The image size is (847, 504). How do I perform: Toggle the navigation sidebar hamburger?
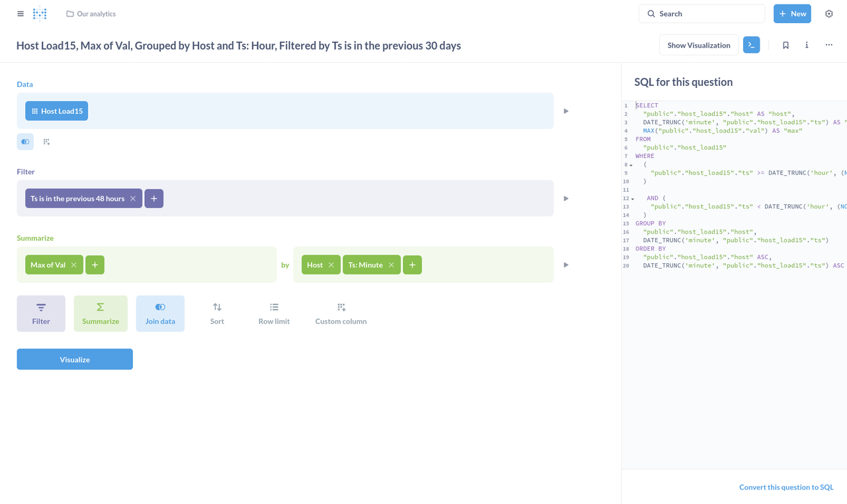[x=20, y=13]
